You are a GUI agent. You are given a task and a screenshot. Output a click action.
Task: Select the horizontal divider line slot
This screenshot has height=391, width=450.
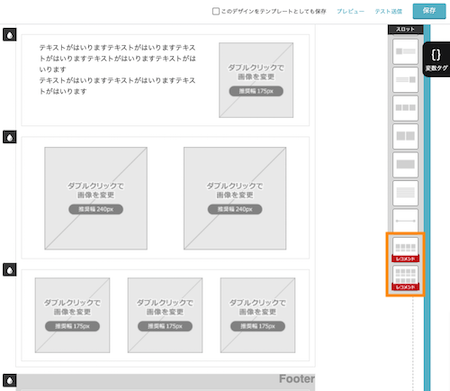pyautogui.click(x=405, y=221)
